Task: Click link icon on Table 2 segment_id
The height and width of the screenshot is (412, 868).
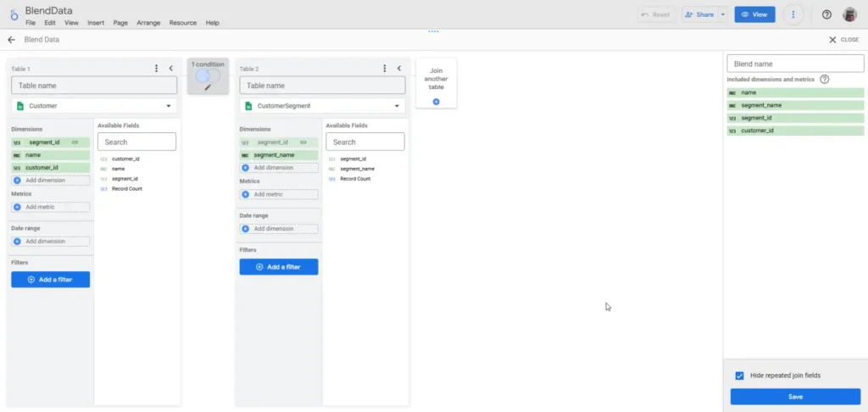Action: 303,142
